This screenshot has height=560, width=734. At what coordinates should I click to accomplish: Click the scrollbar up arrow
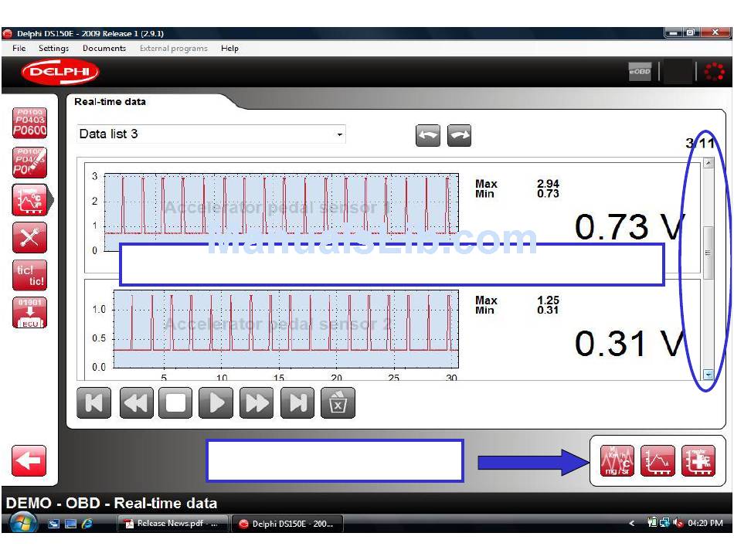click(709, 163)
